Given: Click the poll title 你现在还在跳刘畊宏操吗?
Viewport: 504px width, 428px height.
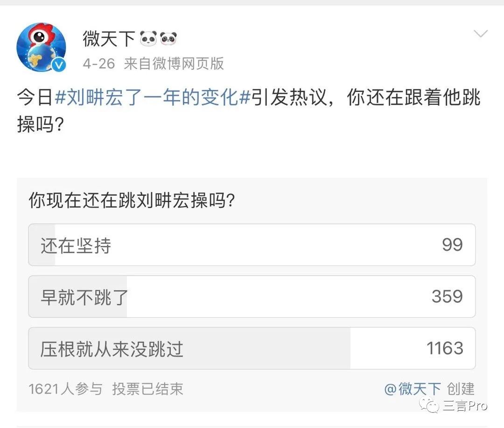Looking at the screenshot, I should (x=132, y=201).
